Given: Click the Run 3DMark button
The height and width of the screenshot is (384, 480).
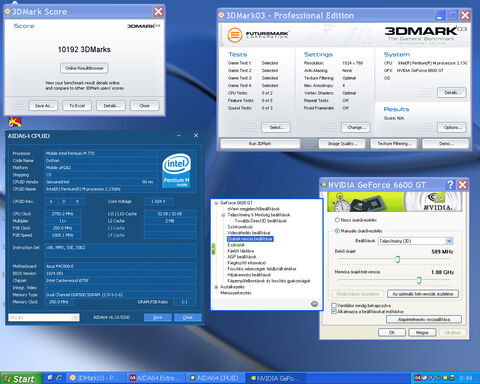Looking at the screenshot, I should click(260, 144).
